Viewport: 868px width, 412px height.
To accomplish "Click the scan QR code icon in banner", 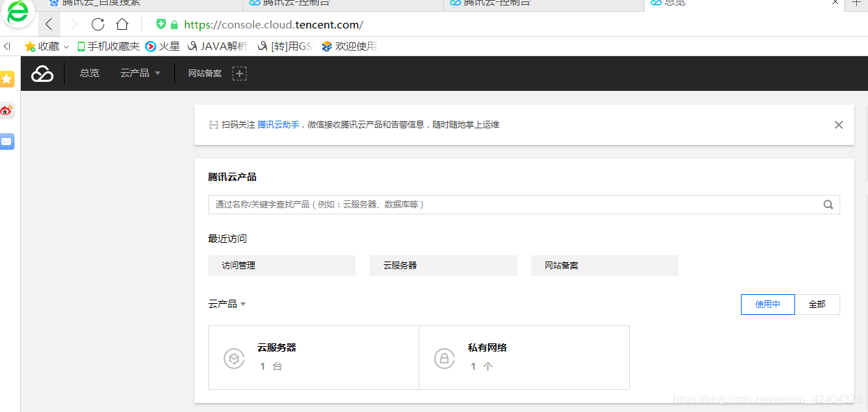I will click(213, 125).
